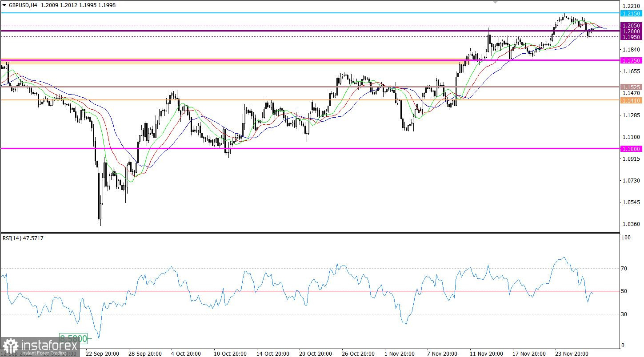Click the 1.0730 value on price axis

point(631,180)
